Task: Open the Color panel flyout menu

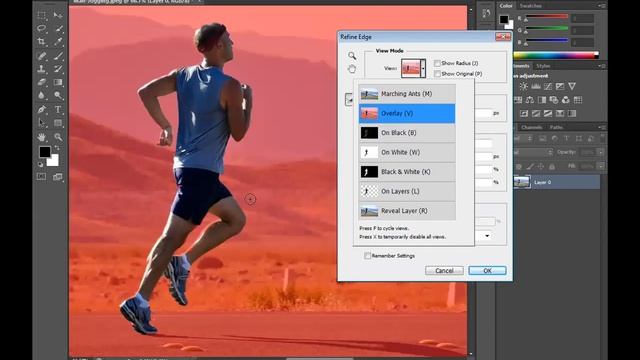Action: pos(602,6)
